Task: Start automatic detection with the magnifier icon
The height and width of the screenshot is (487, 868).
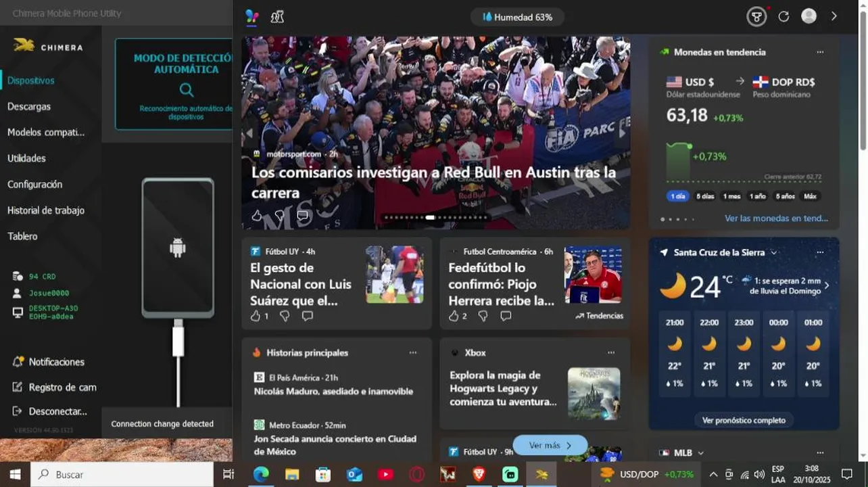Action: pyautogui.click(x=187, y=90)
